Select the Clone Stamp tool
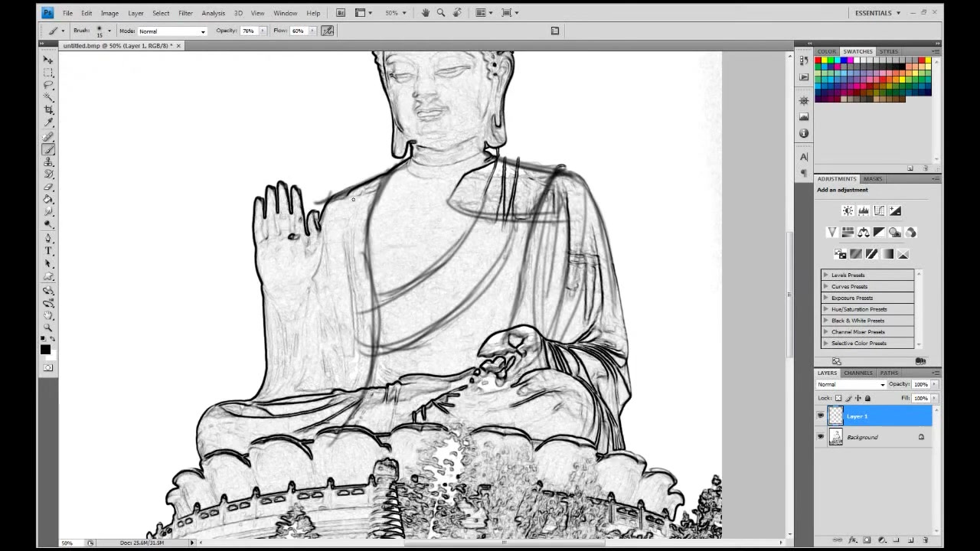 coord(48,162)
